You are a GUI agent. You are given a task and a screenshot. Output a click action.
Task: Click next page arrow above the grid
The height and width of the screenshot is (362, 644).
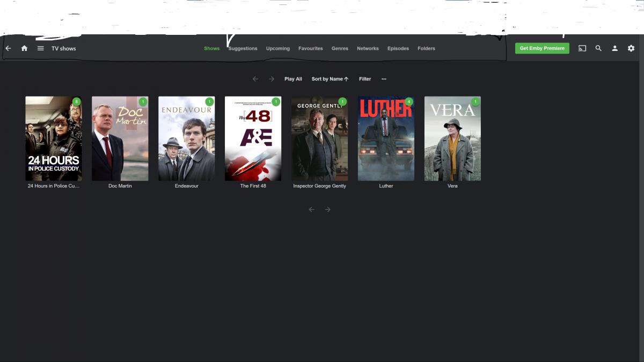272,79
